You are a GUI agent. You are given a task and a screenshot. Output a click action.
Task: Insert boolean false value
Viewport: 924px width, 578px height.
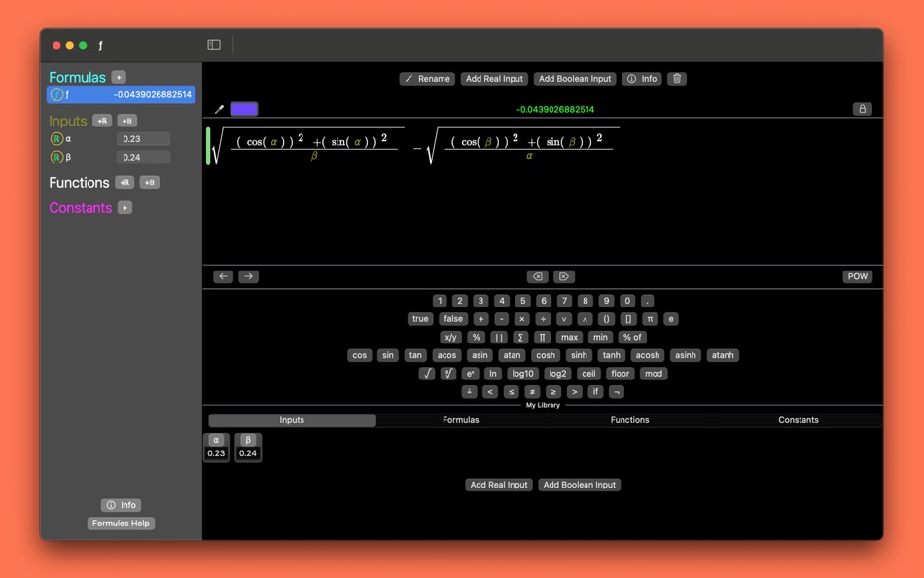[453, 319]
